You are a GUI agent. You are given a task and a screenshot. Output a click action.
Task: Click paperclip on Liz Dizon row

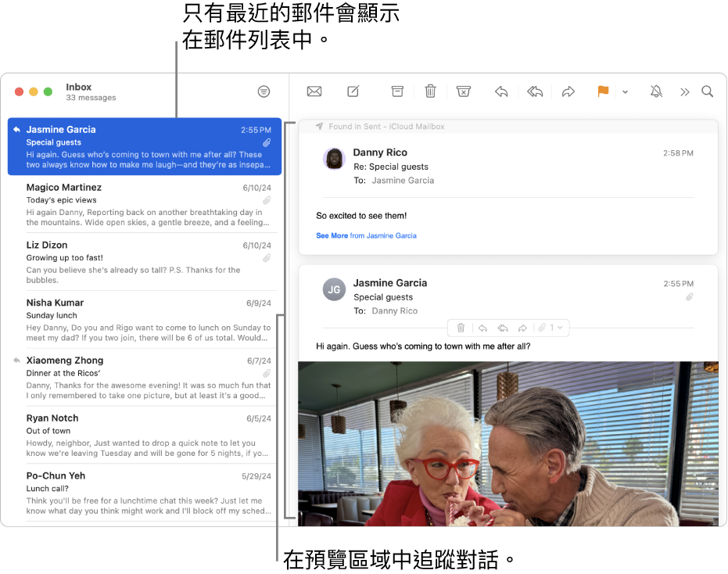pos(267,258)
